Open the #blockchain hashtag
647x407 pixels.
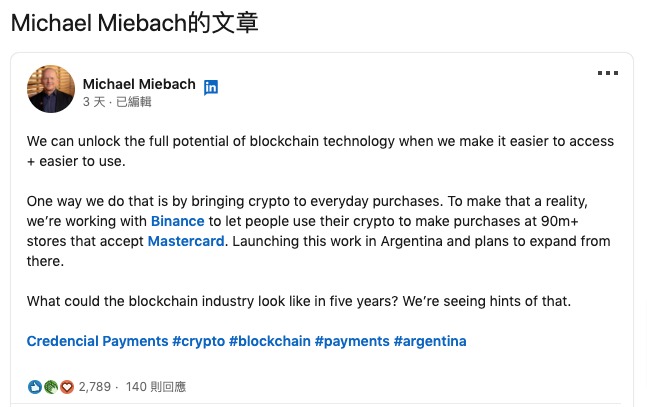(x=270, y=341)
